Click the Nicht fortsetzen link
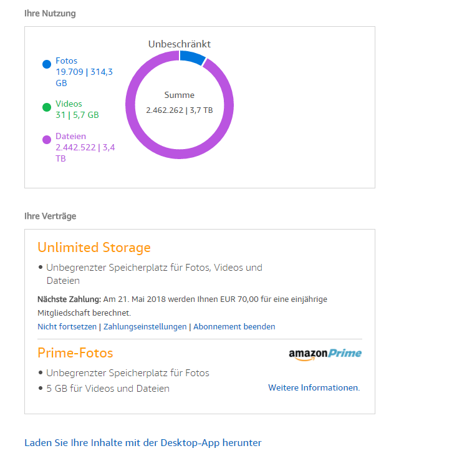This screenshot has width=467, height=476. click(67, 327)
